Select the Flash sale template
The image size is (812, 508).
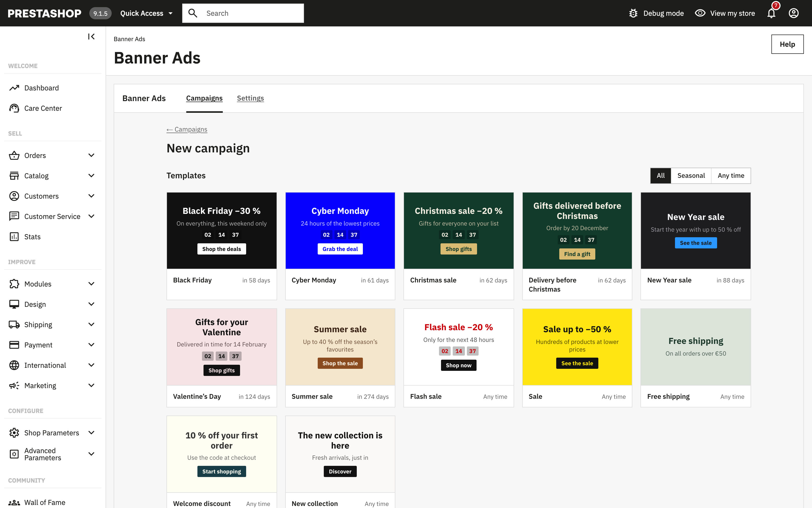[459, 358]
